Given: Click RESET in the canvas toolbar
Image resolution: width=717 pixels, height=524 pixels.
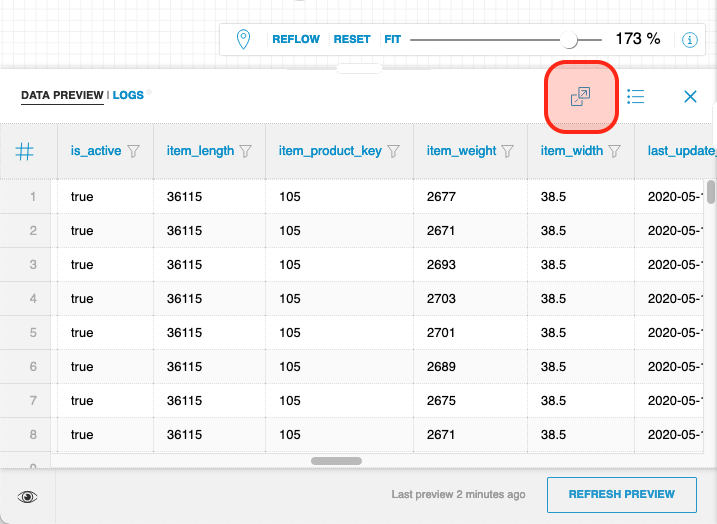Looking at the screenshot, I should [352, 39].
